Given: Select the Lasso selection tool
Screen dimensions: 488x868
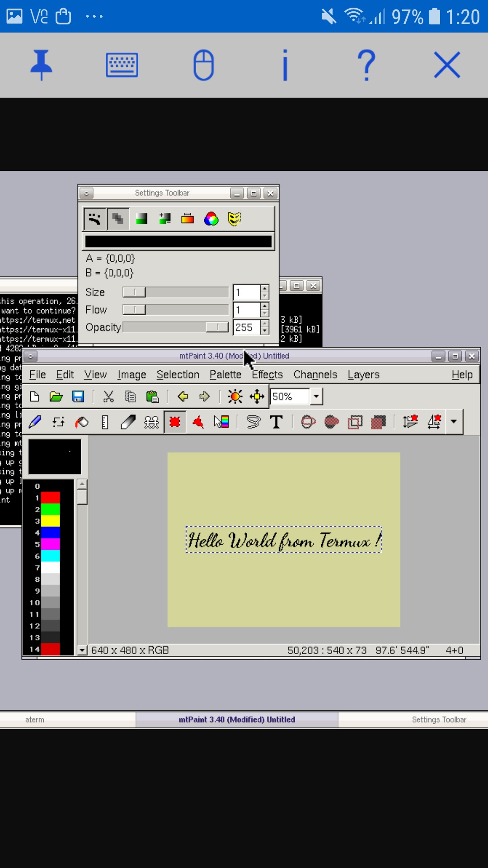Looking at the screenshot, I should [253, 422].
